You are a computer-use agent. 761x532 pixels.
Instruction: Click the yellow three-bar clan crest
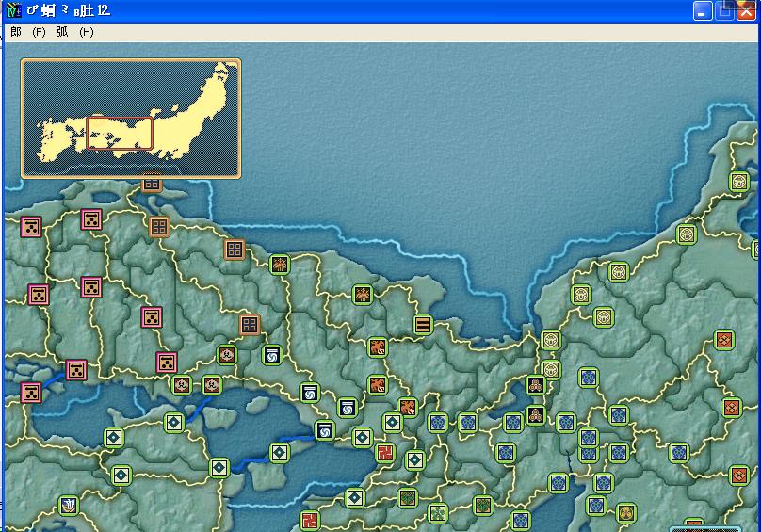(422, 325)
